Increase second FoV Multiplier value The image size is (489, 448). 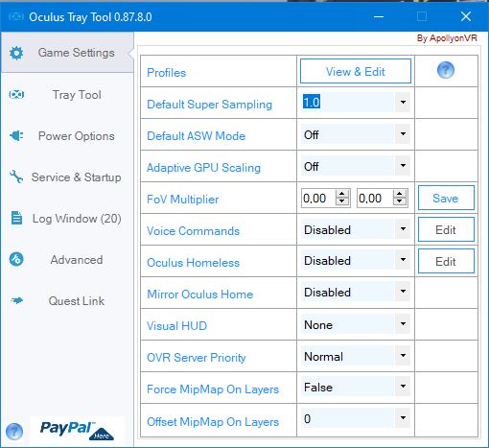click(x=400, y=194)
